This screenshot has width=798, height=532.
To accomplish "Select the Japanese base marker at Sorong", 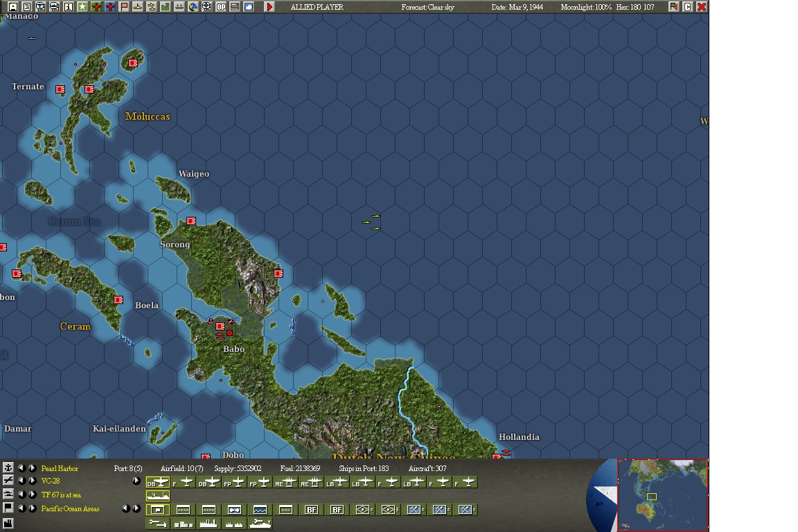I will (191, 221).
